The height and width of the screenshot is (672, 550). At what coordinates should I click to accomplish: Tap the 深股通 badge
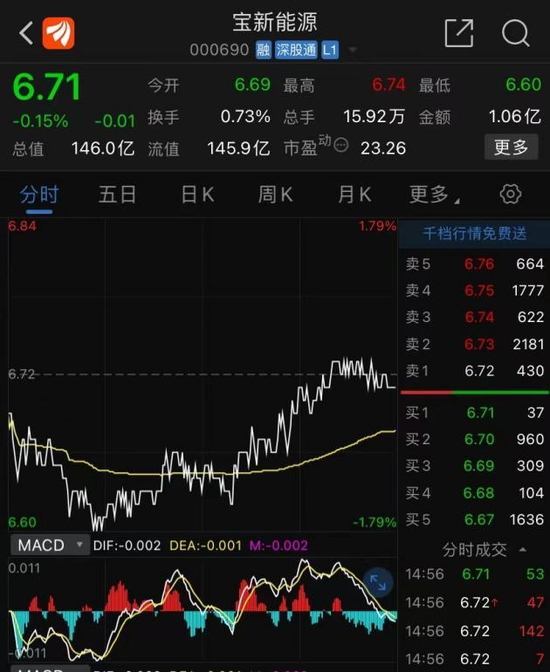click(x=295, y=50)
